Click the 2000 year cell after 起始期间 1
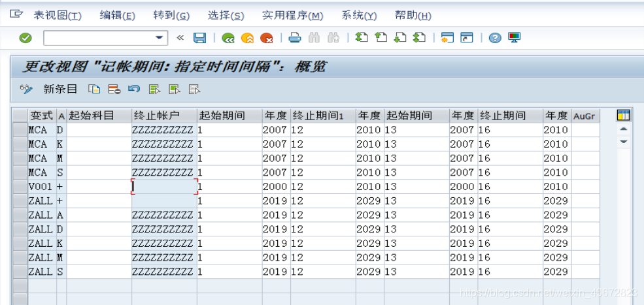Screen dimensions: 644x305 [277, 187]
